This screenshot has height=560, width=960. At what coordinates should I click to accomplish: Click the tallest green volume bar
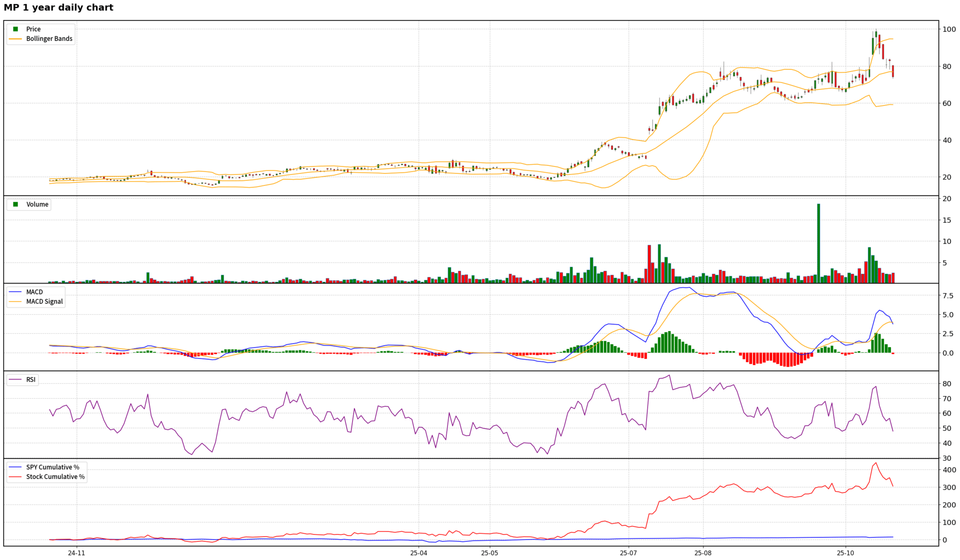pyautogui.click(x=818, y=243)
